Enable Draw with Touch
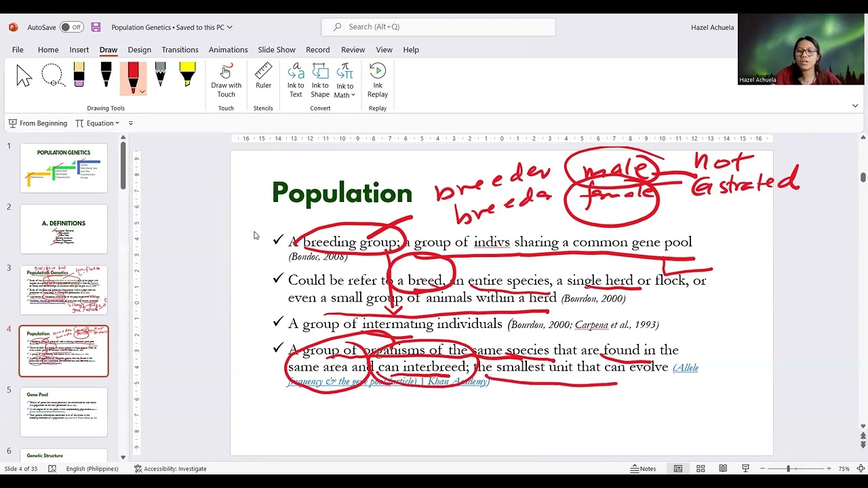The image size is (868, 488). coord(226,81)
